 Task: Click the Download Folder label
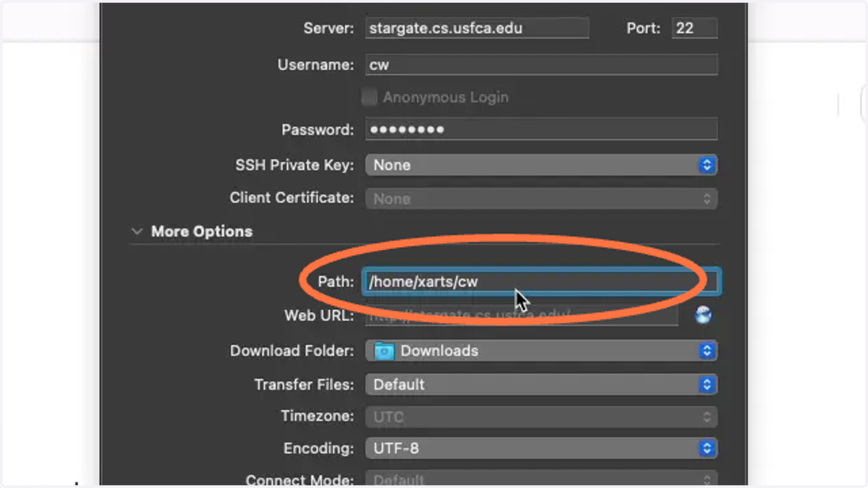coord(292,351)
